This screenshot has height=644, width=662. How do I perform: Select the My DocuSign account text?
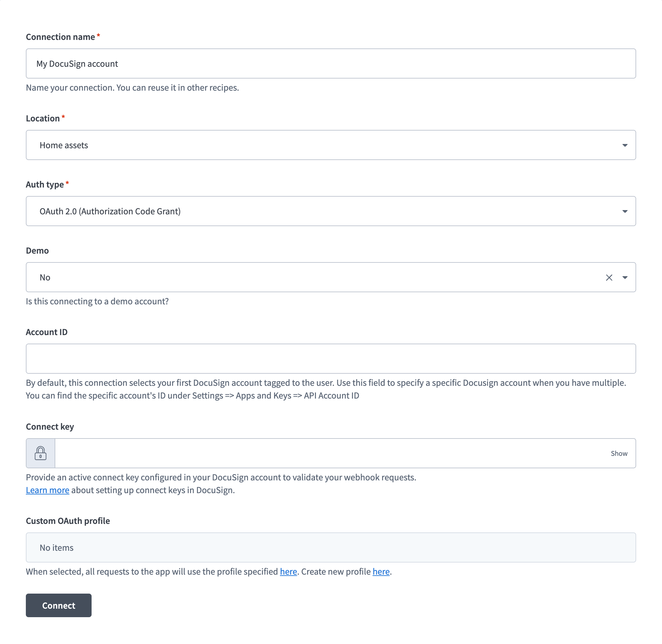click(77, 63)
